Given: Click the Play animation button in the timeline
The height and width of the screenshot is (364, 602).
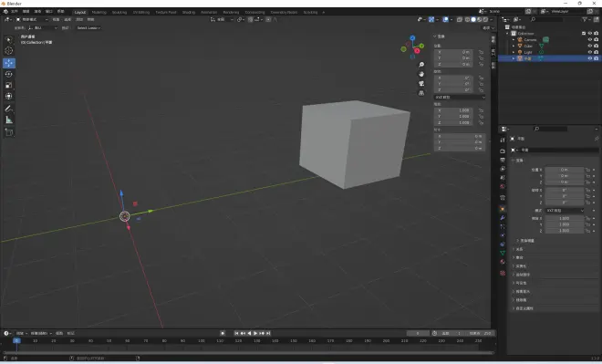Looking at the screenshot, I should click(255, 333).
